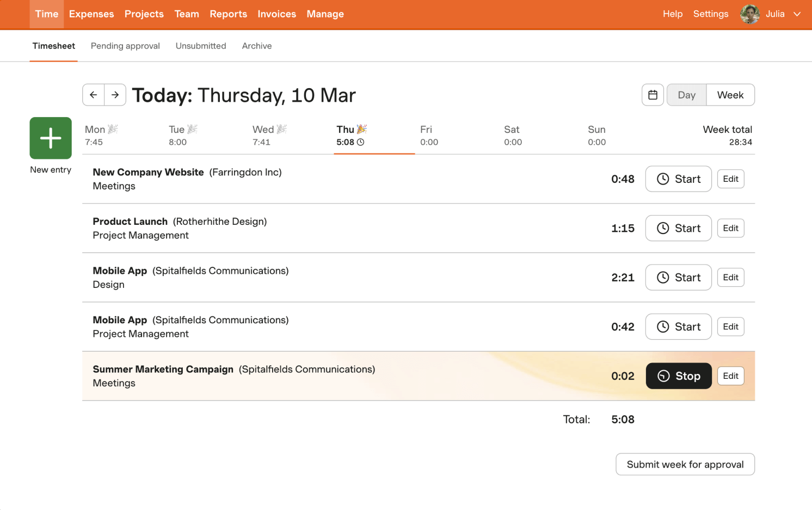Switch to Week view
Screen dimensions: 812x510
tap(730, 95)
